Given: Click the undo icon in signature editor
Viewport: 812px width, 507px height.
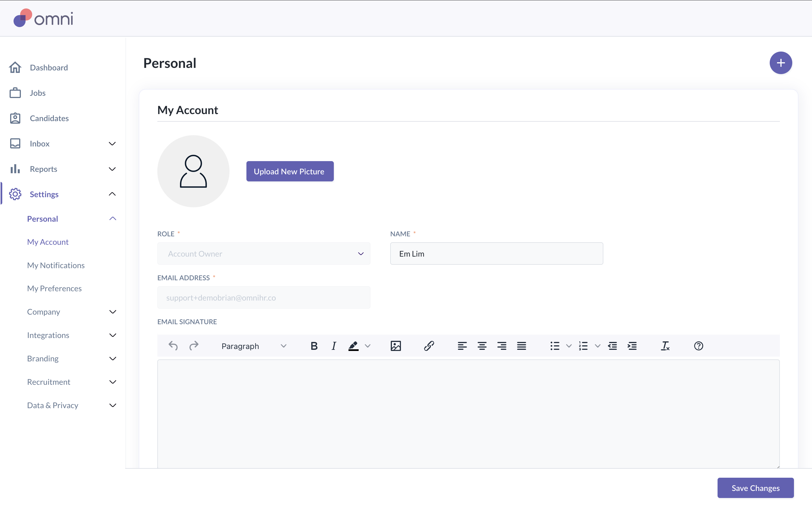Looking at the screenshot, I should pyautogui.click(x=173, y=346).
